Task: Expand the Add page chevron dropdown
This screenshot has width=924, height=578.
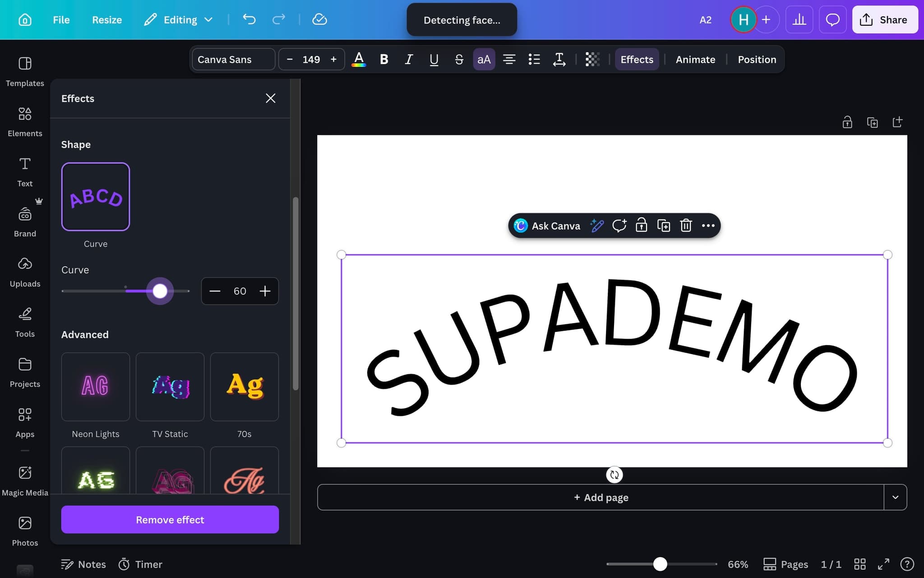Action: [895, 497]
